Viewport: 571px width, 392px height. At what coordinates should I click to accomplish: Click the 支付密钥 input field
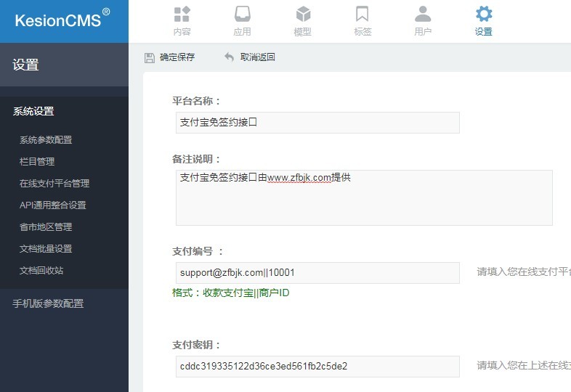click(x=317, y=366)
